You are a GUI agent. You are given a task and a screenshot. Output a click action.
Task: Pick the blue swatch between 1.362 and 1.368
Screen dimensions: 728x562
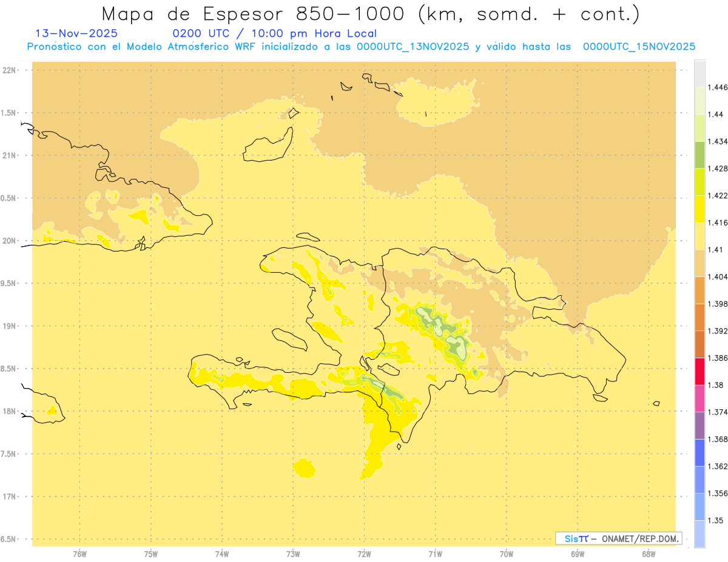pyautogui.click(x=699, y=453)
